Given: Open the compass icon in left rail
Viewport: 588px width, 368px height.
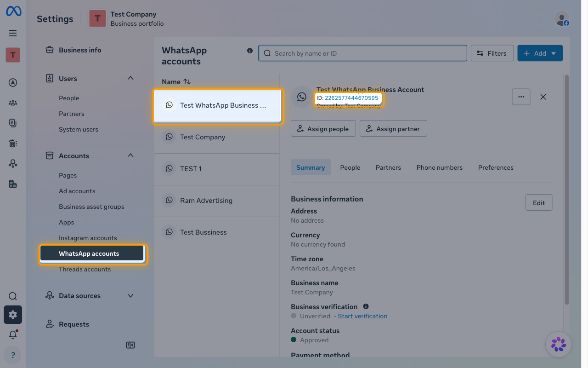Looking at the screenshot, I should (13, 83).
